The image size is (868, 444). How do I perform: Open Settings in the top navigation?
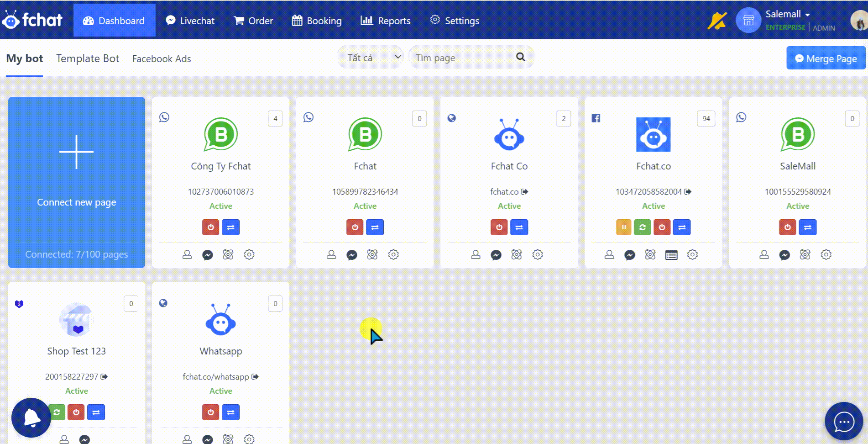point(455,21)
